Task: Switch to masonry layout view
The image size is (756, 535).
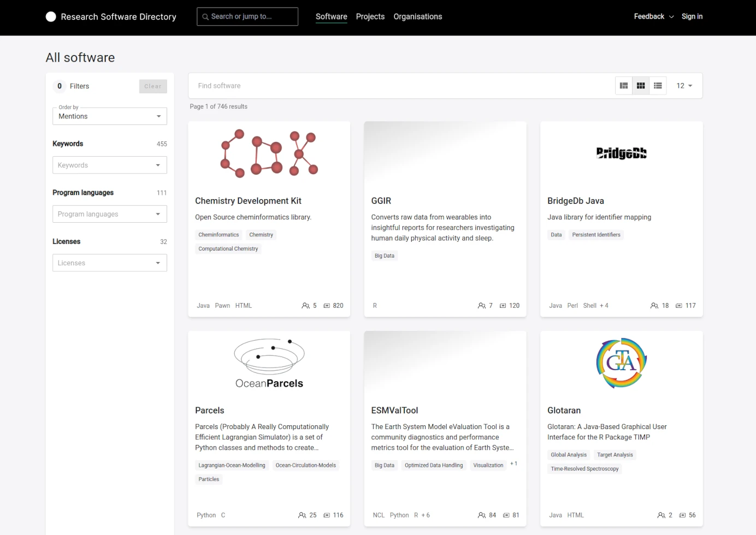Action: [x=623, y=86]
